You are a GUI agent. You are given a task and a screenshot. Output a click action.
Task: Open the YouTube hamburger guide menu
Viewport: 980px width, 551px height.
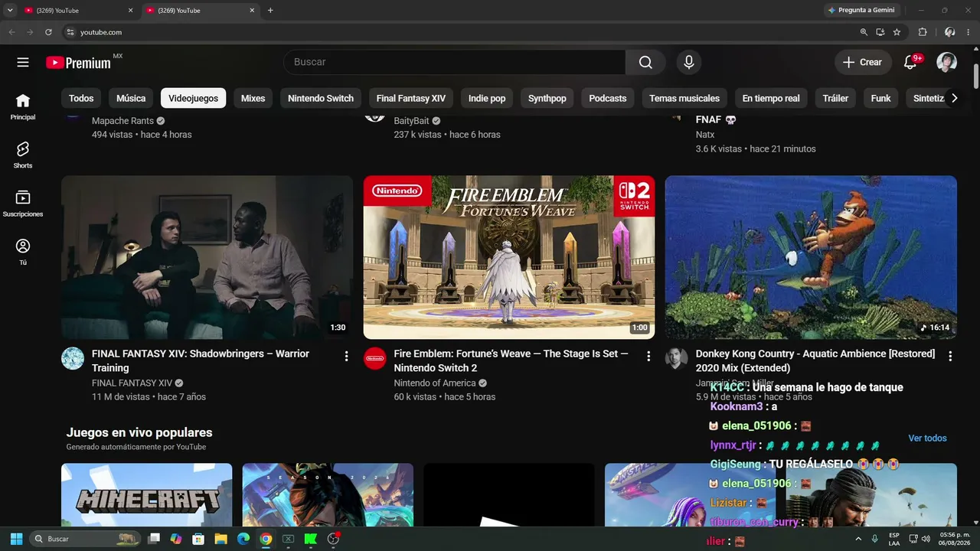23,62
